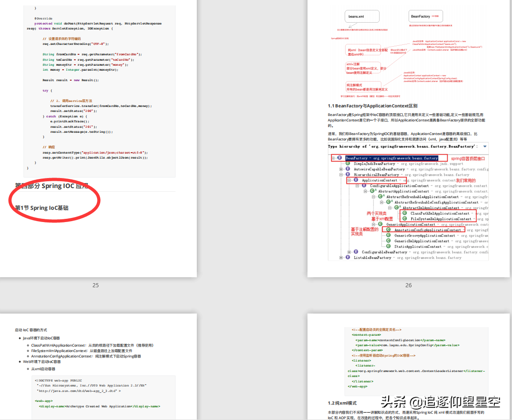Click bullet 'Java环境下启动IoC容器'
The width and height of the screenshot is (512, 420).
[41, 338]
